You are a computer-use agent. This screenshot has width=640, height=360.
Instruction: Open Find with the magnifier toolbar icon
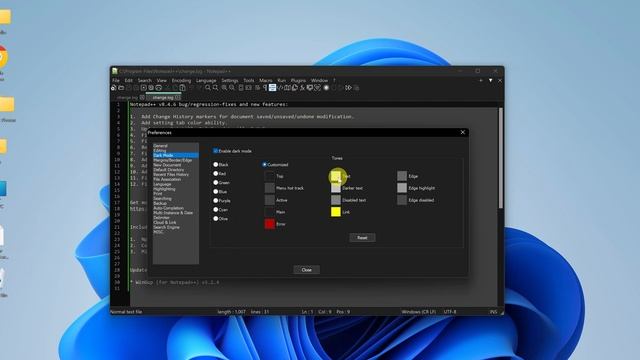pos(207,88)
